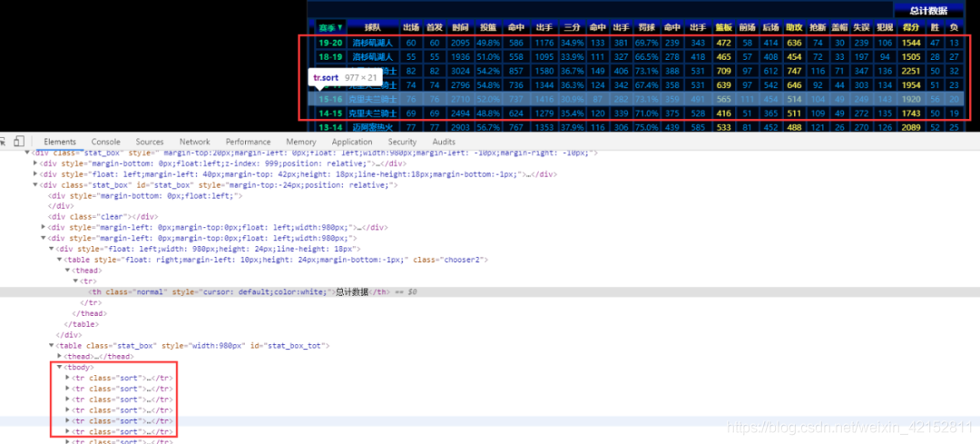The height and width of the screenshot is (444, 980).
Task: Sort by the 抢断 column header
Action: [818, 27]
